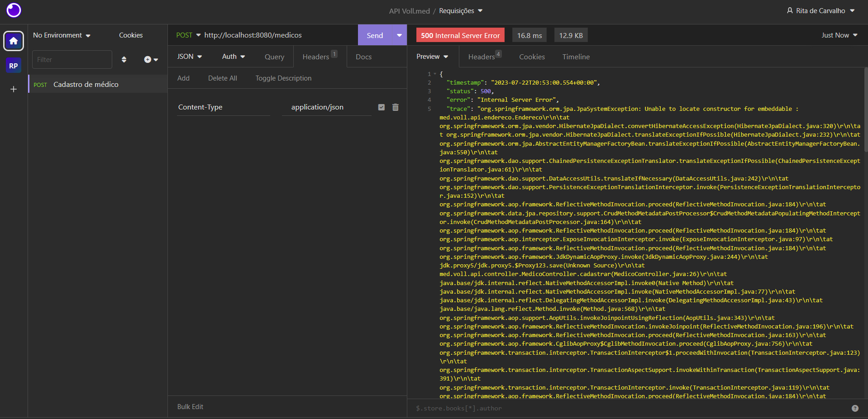Open the Send options arrow
Screen dimensions: 868x419
pos(399,35)
